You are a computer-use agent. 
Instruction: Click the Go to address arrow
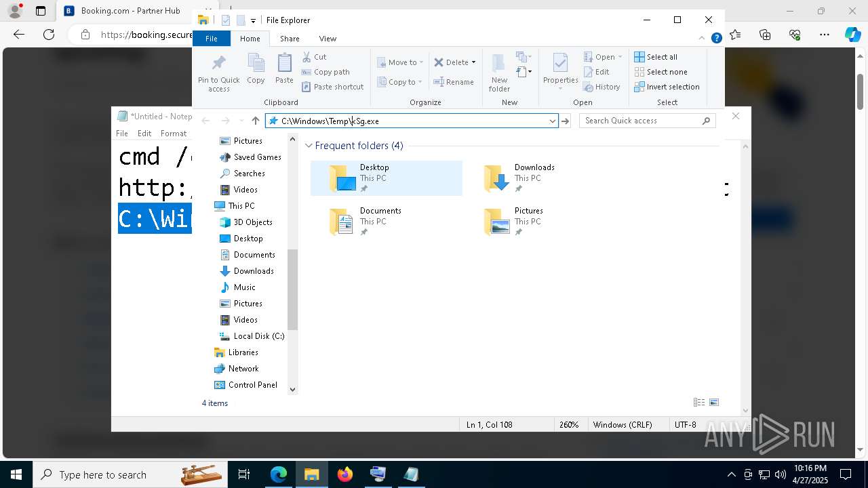tap(566, 121)
